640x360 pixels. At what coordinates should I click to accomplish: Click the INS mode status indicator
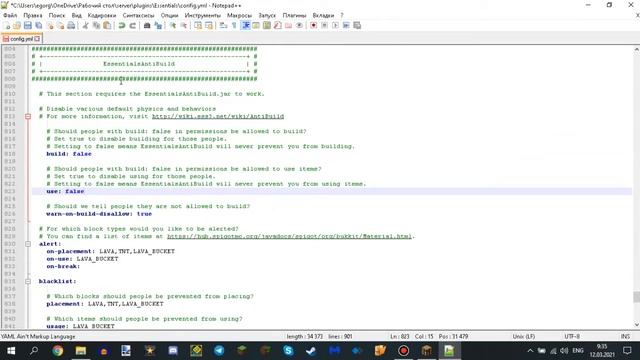tap(625, 337)
